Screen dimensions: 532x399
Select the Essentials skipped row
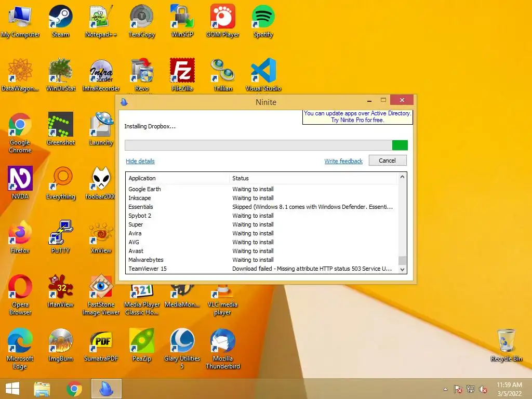(262, 207)
